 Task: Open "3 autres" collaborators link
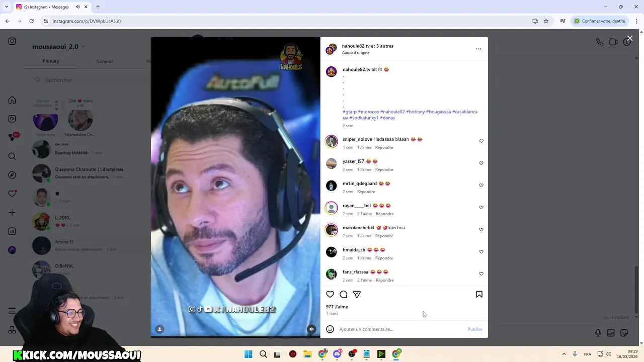tap(385, 46)
